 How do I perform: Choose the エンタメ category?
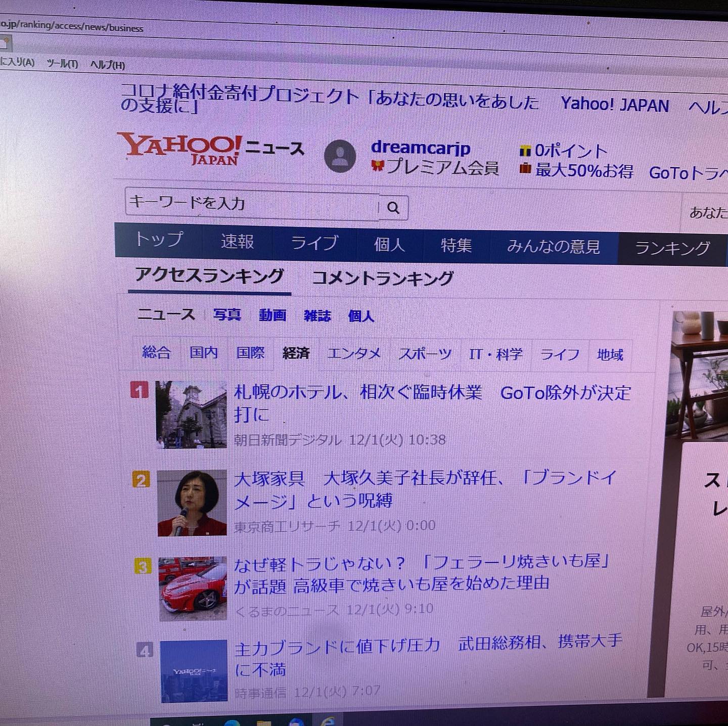point(354,354)
